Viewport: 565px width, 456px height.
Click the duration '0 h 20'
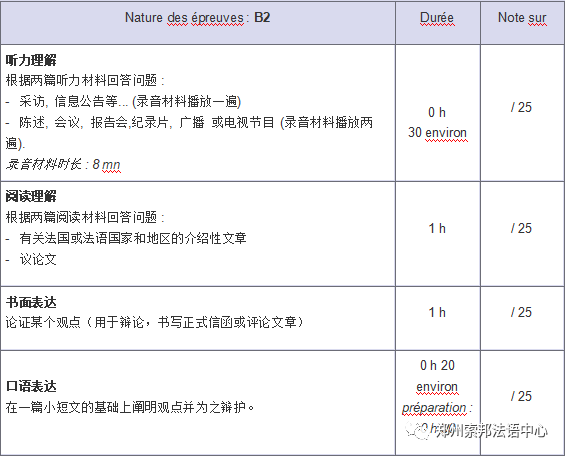click(437, 365)
